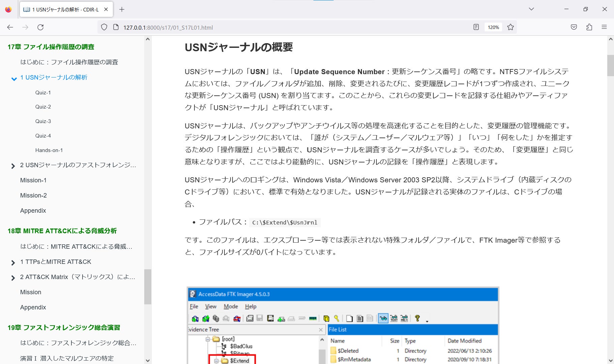Click the sidebar vertical scrollbar thumb
The width and height of the screenshot is (614, 364).
(x=148, y=286)
